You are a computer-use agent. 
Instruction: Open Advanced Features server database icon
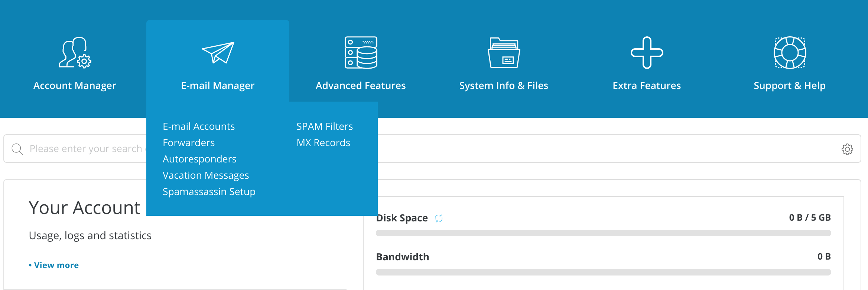[x=361, y=53]
